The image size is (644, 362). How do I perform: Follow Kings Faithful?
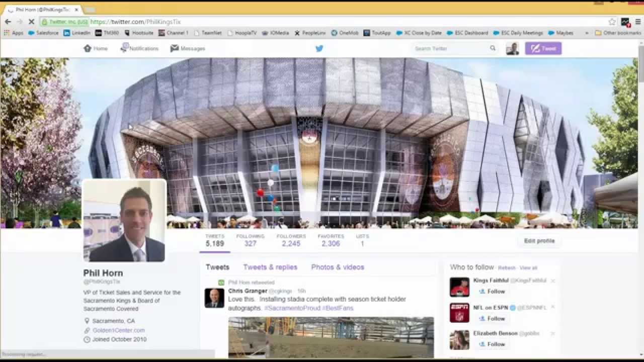click(x=492, y=291)
